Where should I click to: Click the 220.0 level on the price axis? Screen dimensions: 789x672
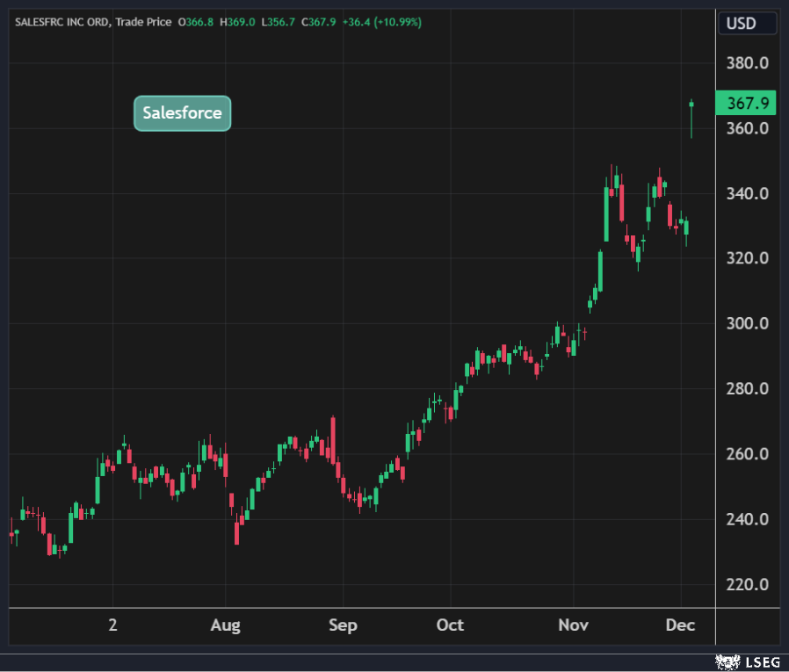coord(748,584)
